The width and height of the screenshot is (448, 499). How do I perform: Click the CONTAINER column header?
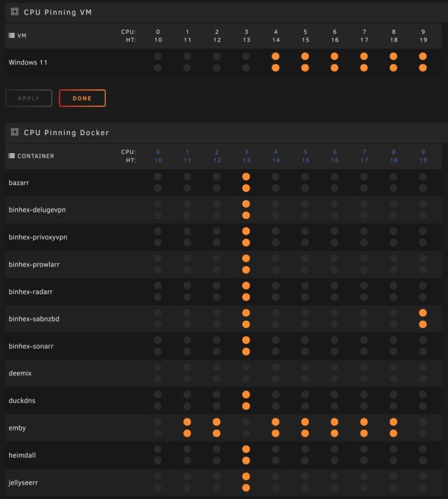click(36, 156)
